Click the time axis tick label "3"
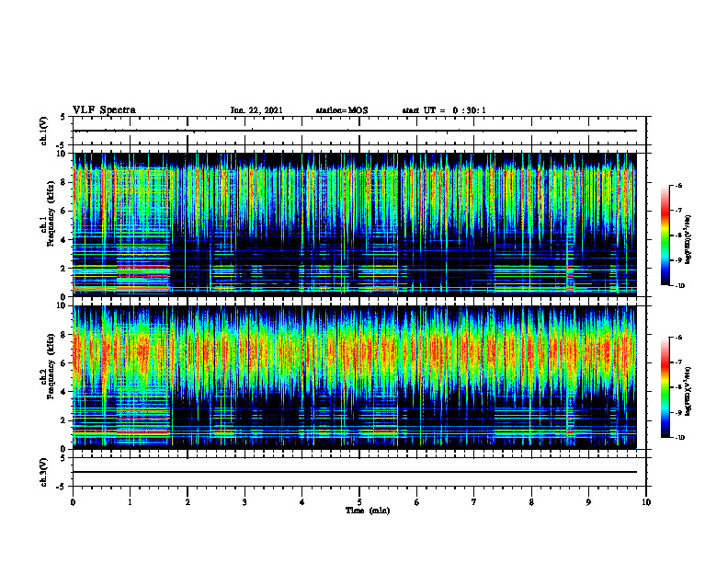This screenshot has height=563, width=728. click(x=245, y=502)
